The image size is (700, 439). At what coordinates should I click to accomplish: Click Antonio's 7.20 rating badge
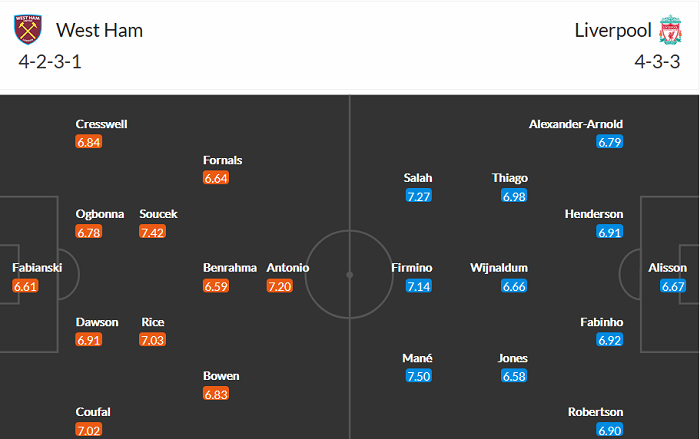click(x=279, y=286)
